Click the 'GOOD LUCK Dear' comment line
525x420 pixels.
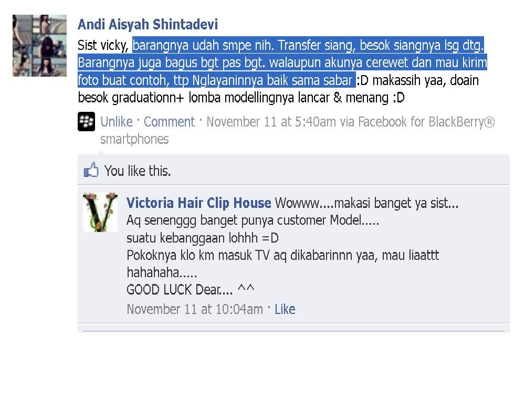click(180, 290)
